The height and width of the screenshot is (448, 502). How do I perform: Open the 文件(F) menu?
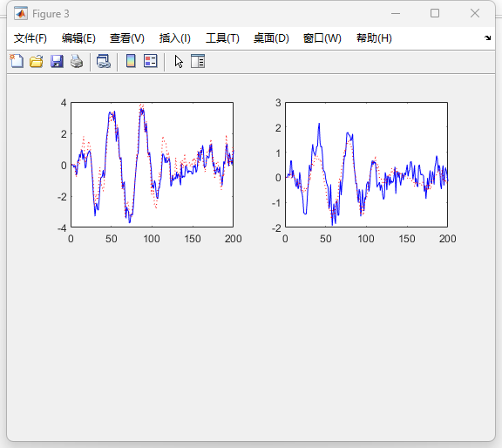click(31, 38)
